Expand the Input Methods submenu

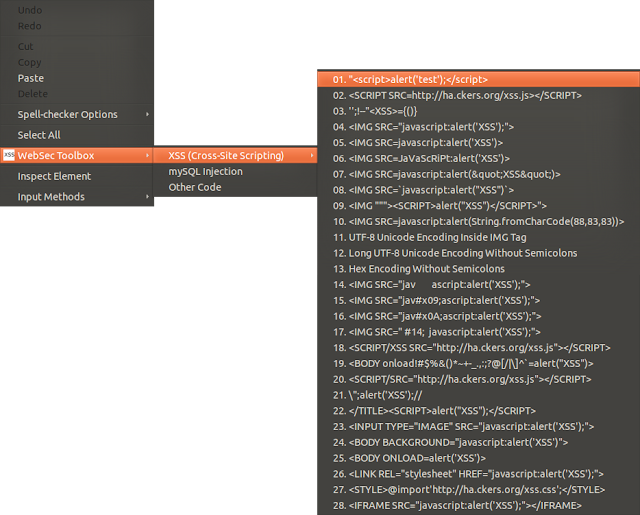point(77,197)
